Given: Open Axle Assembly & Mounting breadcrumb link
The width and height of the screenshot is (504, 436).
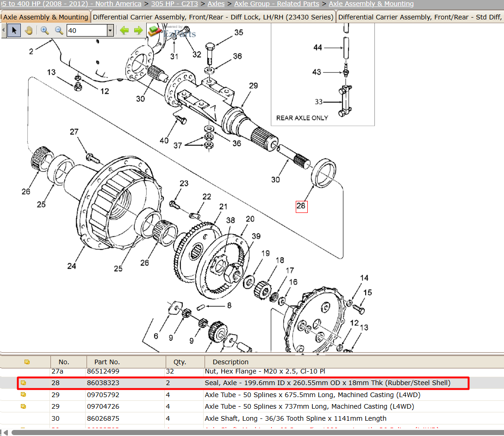Looking at the screenshot, I should coord(371,4).
